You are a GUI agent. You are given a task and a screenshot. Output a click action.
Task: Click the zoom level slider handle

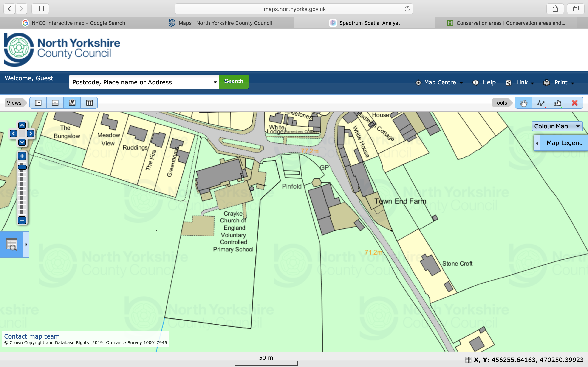(x=22, y=167)
